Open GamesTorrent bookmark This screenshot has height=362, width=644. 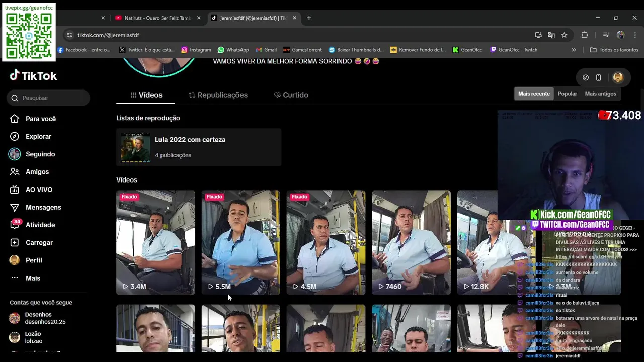click(x=302, y=50)
